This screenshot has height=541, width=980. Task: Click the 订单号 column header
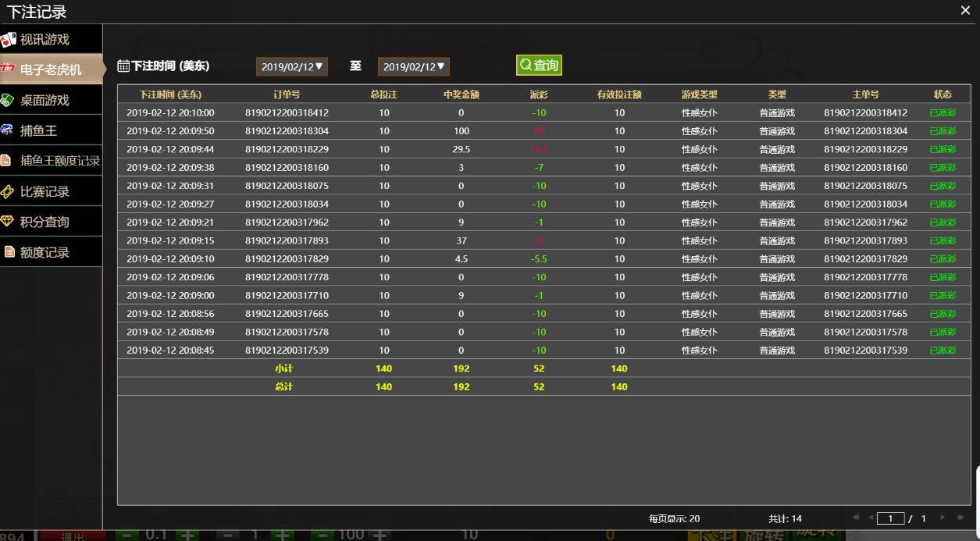287,94
